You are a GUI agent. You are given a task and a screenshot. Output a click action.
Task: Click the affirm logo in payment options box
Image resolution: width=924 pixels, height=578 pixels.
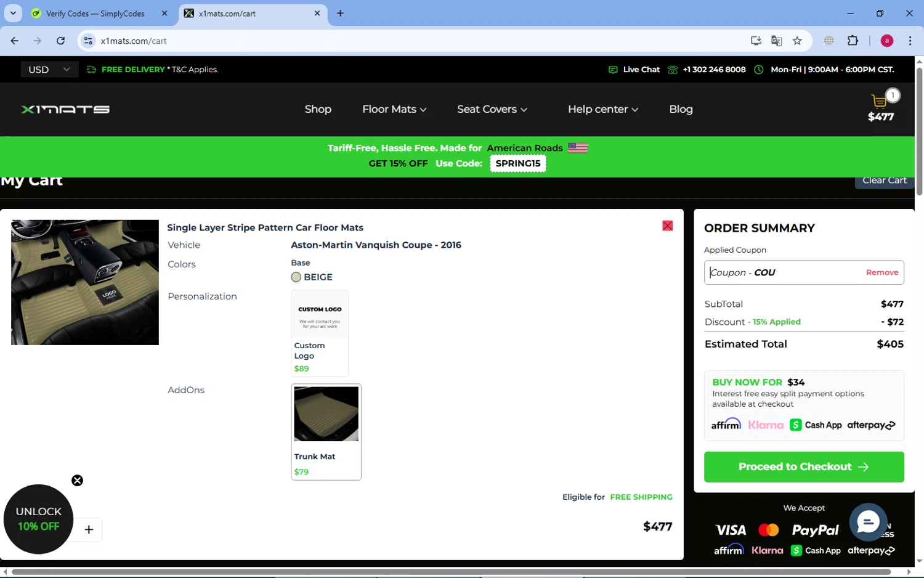[x=726, y=424]
